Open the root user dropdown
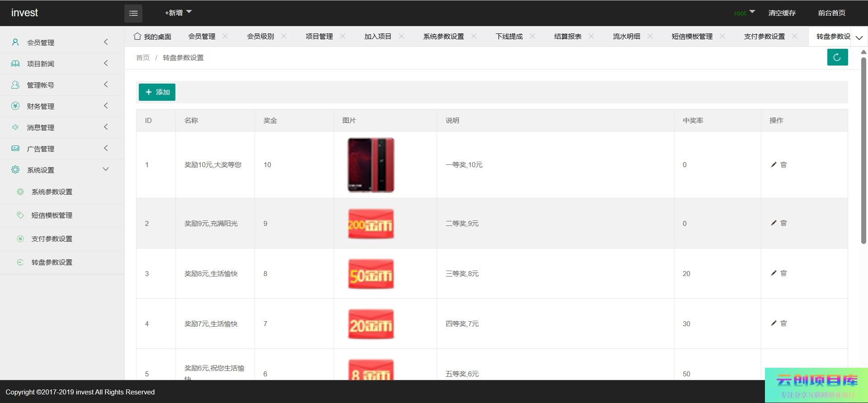This screenshot has height=403, width=868. [744, 13]
